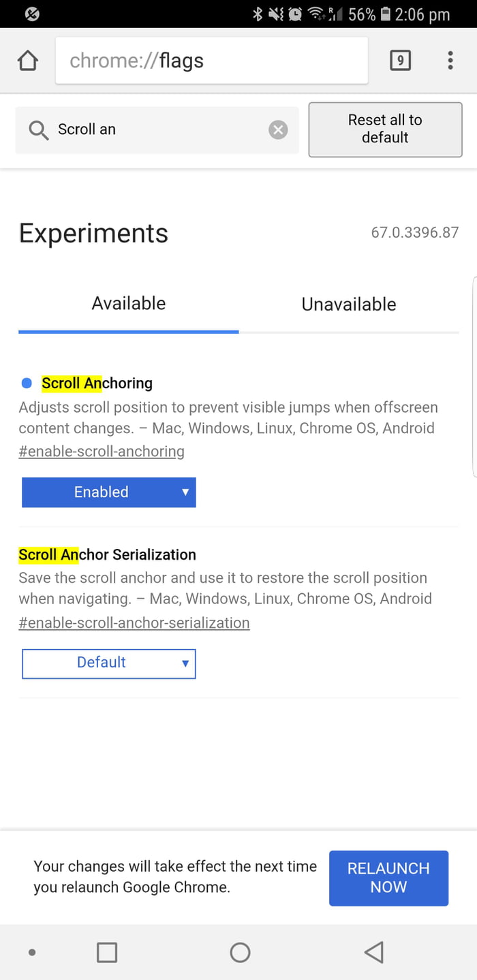Switch to the Available tab
Viewport: 477px width, 980px height.
click(x=129, y=304)
